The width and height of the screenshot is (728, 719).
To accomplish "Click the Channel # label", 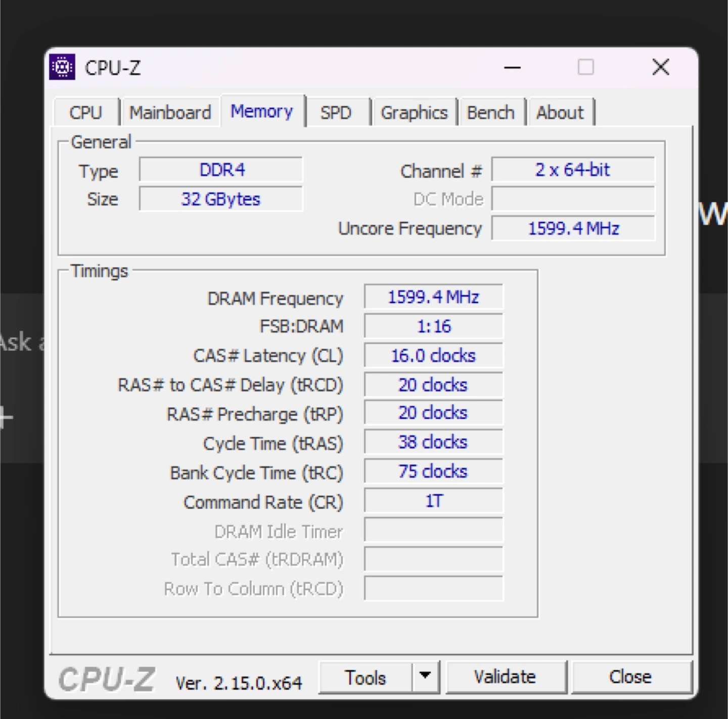I will pos(441,171).
